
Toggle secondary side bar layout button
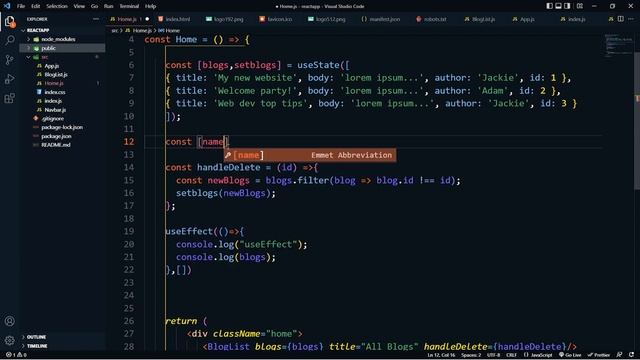(x=567, y=6)
